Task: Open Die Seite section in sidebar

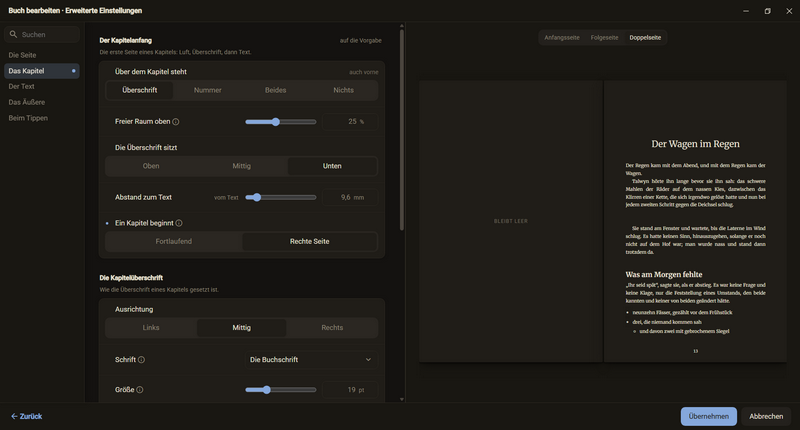Action: [x=42, y=55]
